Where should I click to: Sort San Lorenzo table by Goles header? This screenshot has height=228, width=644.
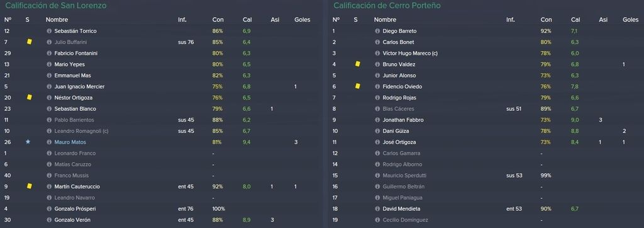point(303,20)
